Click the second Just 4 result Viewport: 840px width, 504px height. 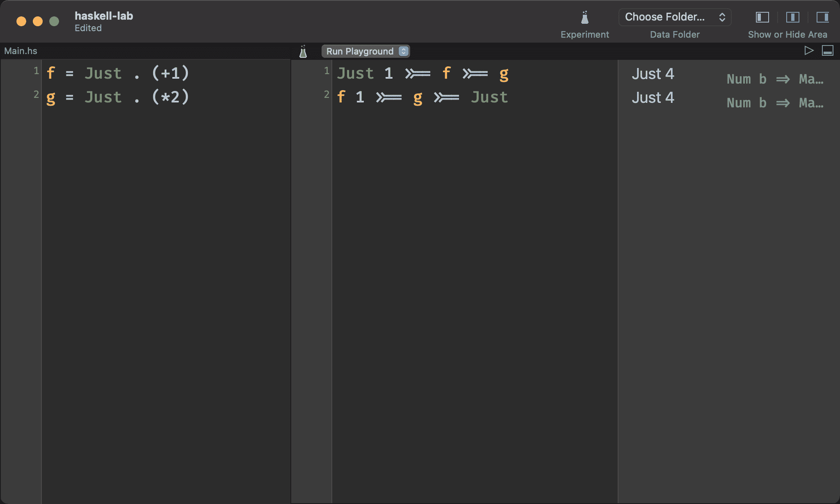click(653, 98)
